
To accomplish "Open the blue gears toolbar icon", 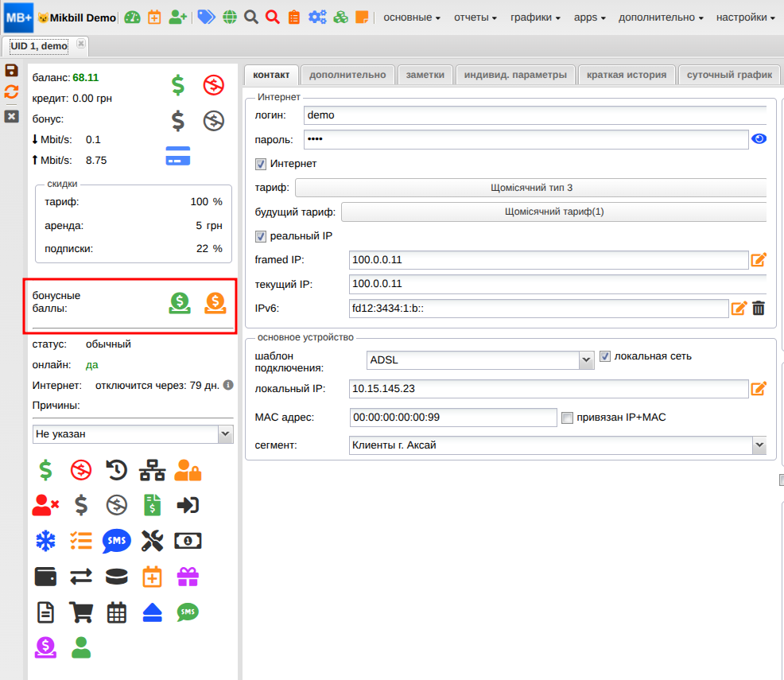I will tap(317, 17).
